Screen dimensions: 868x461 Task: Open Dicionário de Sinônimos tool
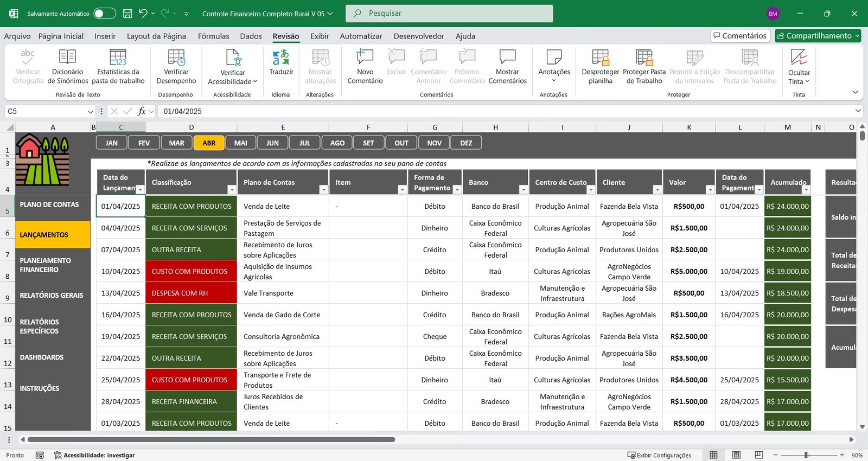tap(67, 57)
